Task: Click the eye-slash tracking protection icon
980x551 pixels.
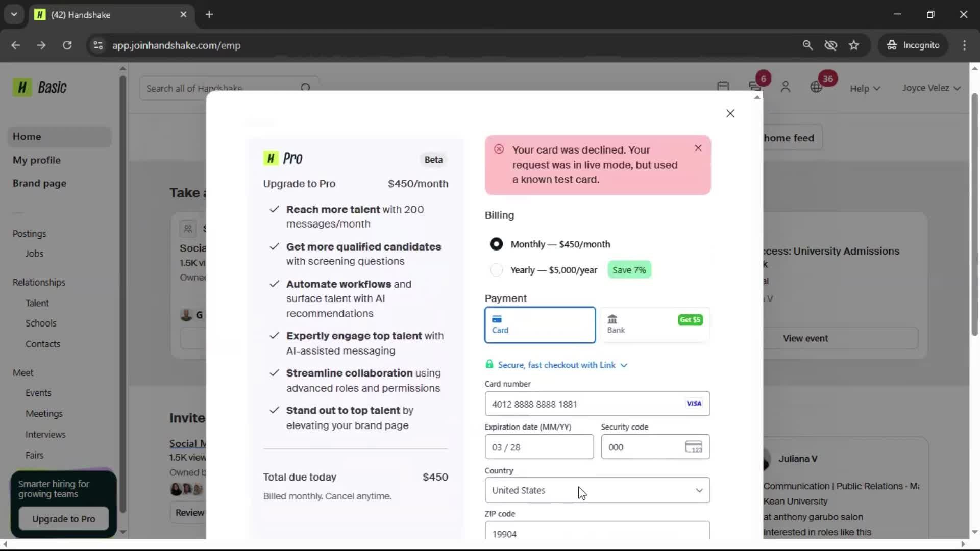Action: click(830, 45)
